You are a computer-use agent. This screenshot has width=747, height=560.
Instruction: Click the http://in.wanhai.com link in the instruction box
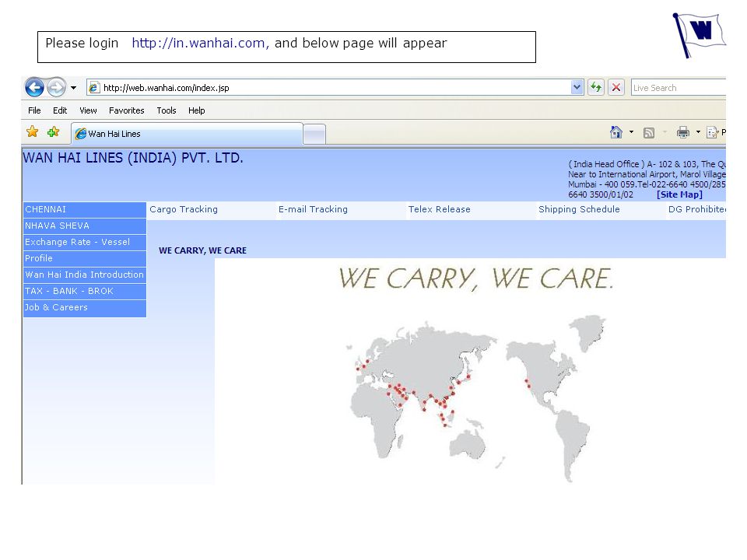pos(200,44)
